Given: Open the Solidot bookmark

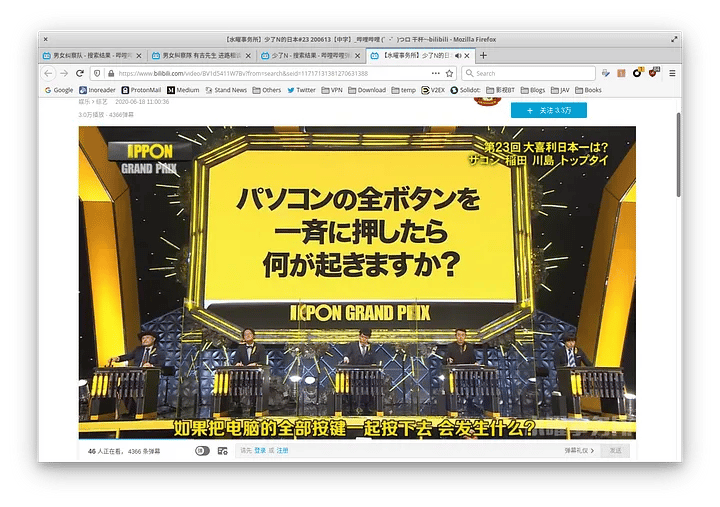Looking at the screenshot, I should (465, 90).
